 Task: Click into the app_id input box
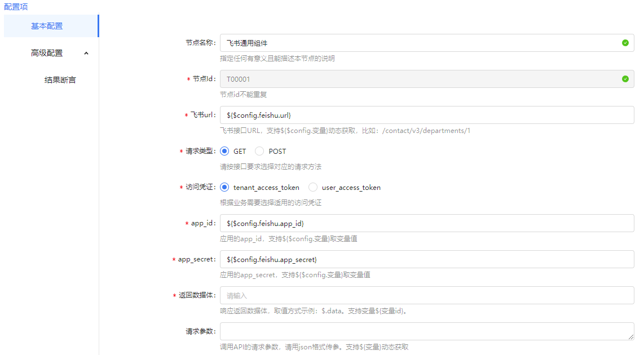(x=426, y=223)
